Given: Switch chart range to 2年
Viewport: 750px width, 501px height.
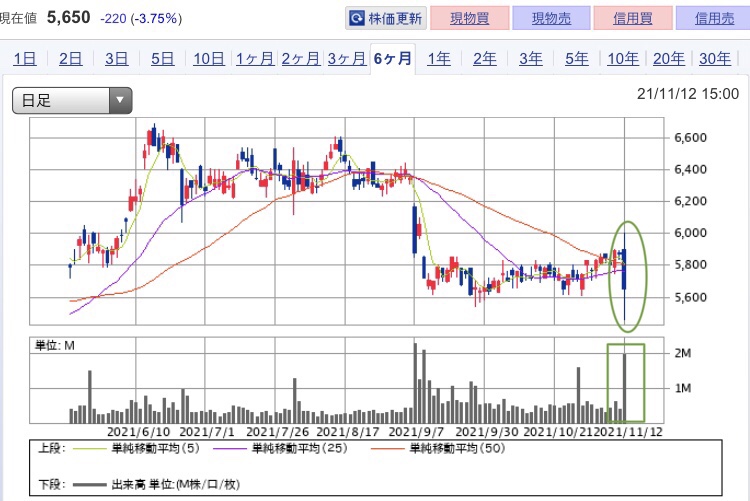Looking at the screenshot, I should (x=485, y=59).
